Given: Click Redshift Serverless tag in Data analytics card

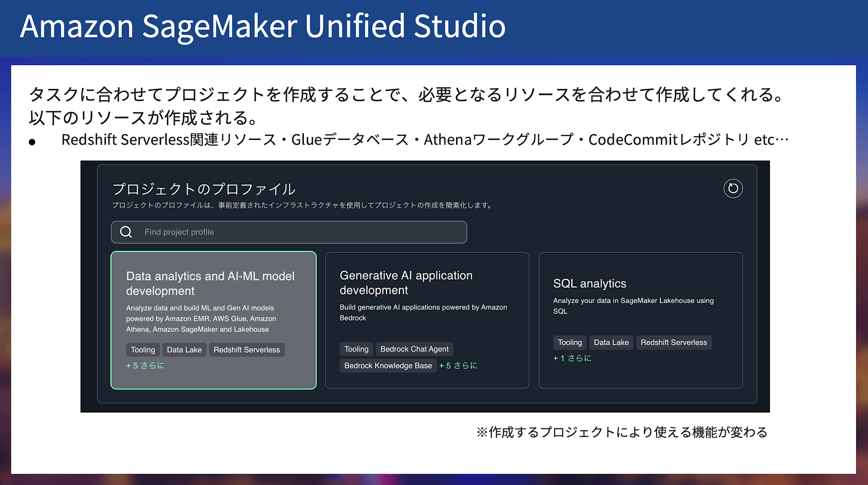Looking at the screenshot, I should point(247,350).
